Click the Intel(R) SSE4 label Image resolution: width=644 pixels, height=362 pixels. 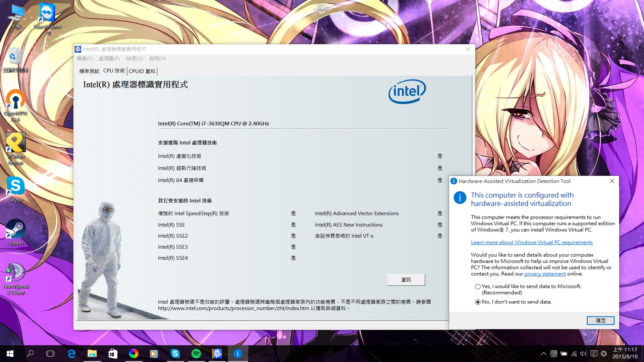(173, 258)
